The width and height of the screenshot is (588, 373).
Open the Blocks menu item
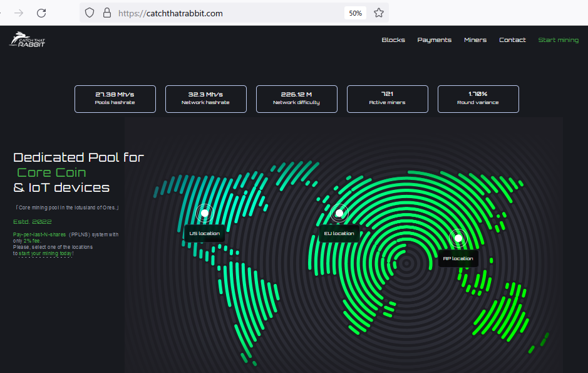pos(393,40)
